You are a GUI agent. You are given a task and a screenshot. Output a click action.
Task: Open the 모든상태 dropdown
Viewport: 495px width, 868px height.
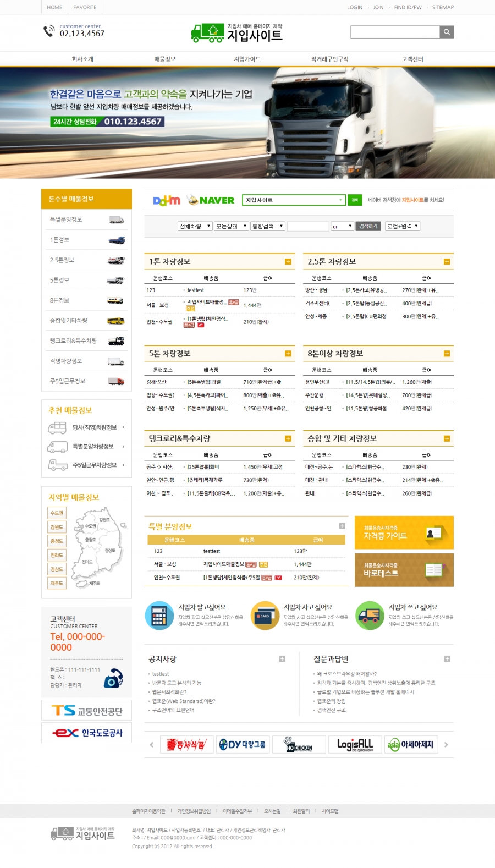tap(231, 226)
